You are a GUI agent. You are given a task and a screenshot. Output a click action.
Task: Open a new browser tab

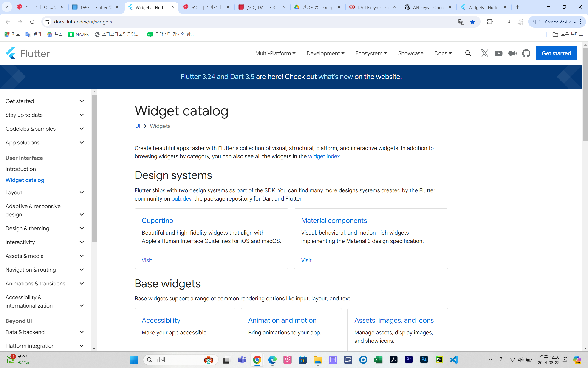(x=517, y=7)
